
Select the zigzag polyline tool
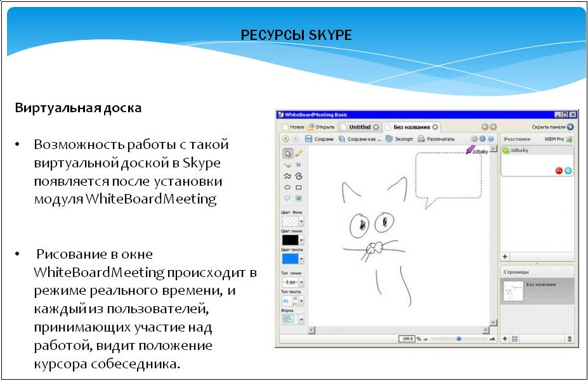(287, 176)
